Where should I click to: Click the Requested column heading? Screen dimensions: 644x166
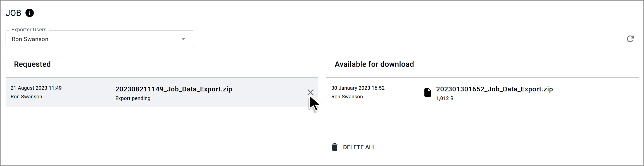[32, 64]
